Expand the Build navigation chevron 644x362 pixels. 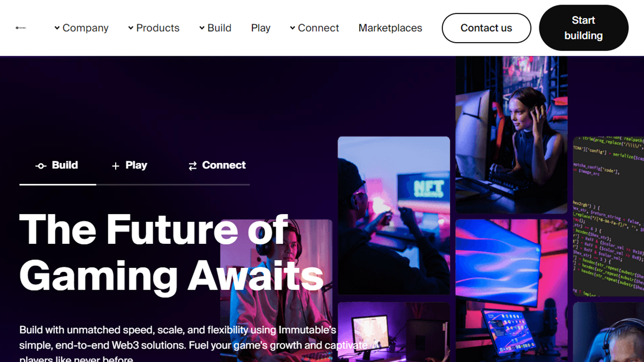(x=202, y=28)
